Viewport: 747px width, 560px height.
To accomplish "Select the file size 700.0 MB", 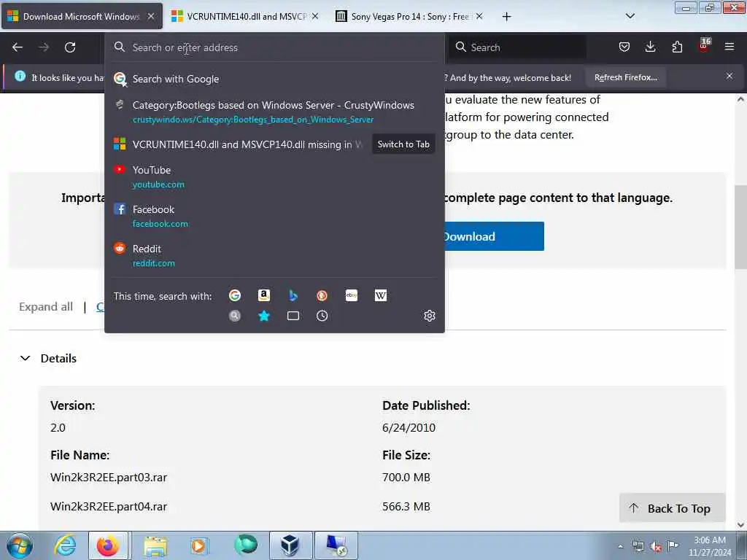I will [406, 477].
